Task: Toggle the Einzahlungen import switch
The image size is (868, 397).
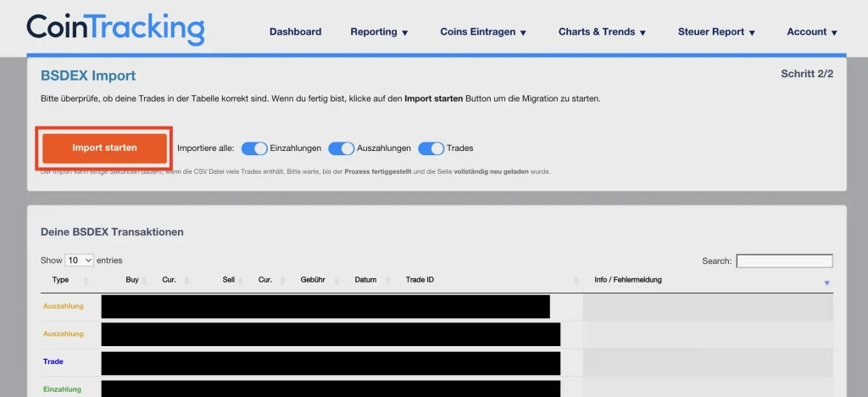Action: (x=254, y=148)
